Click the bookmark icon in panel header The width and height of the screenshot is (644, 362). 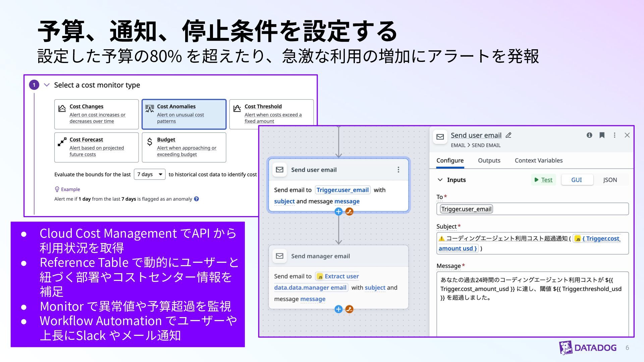pos(602,135)
